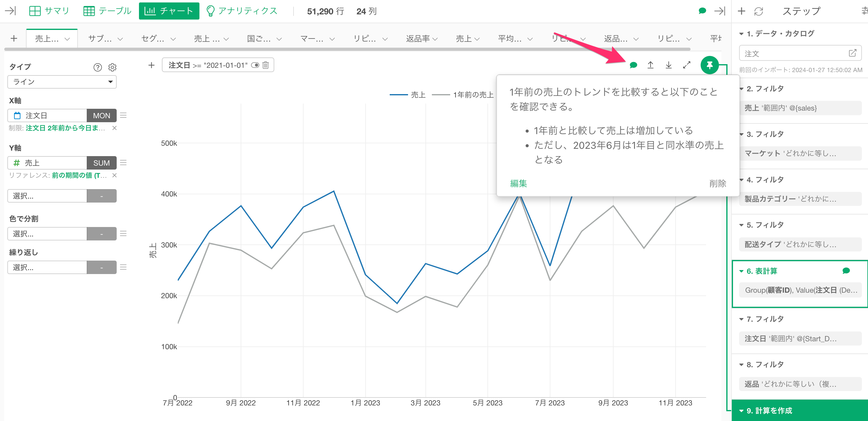Add a new step with plus icon
Image resolution: width=868 pixels, height=421 pixels.
tap(741, 11)
